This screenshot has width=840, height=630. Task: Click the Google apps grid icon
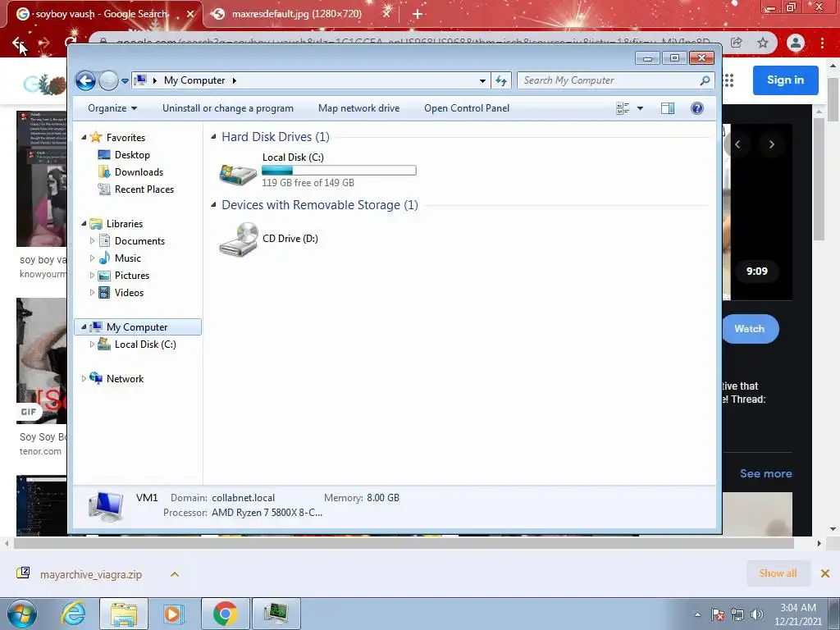(728, 80)
